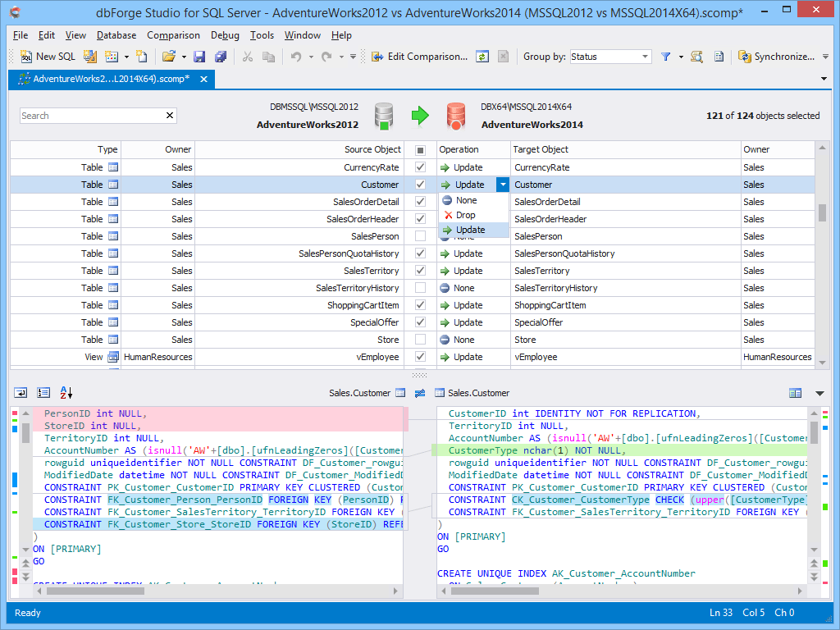This screenshot has width=840, height=630.
Task: Click the New SQL toolbar button
Action: tap(48, 57)
